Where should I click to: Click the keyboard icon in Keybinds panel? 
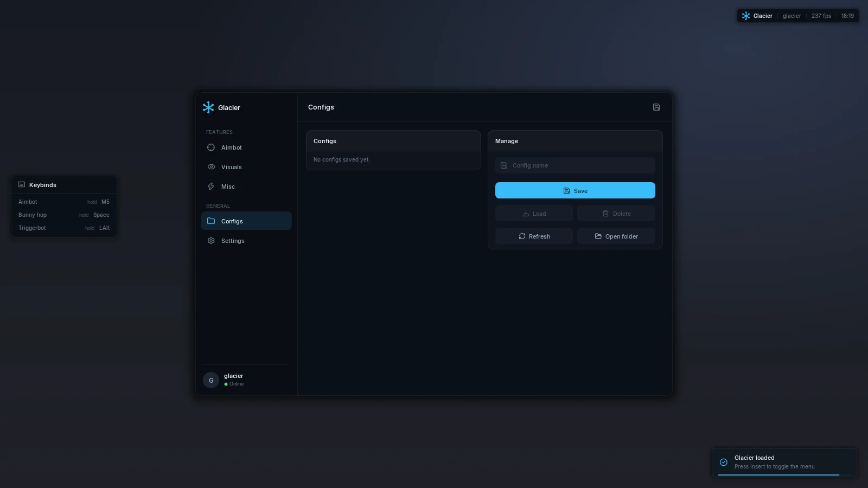point(22,185)
